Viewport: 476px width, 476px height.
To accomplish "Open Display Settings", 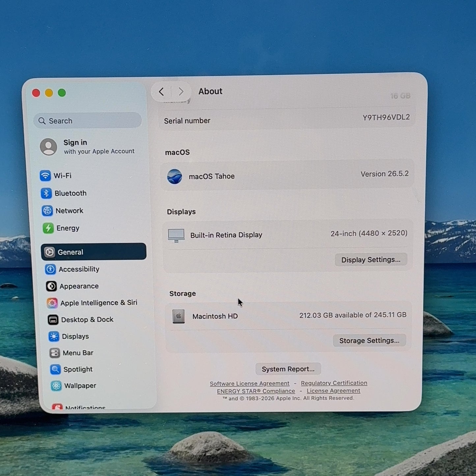I will tap(371, 260).
